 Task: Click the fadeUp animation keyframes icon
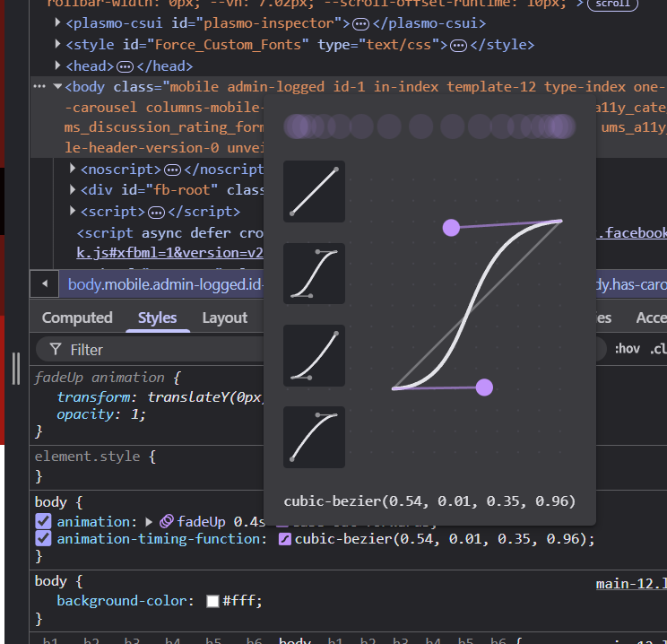(x=166, y=521)
